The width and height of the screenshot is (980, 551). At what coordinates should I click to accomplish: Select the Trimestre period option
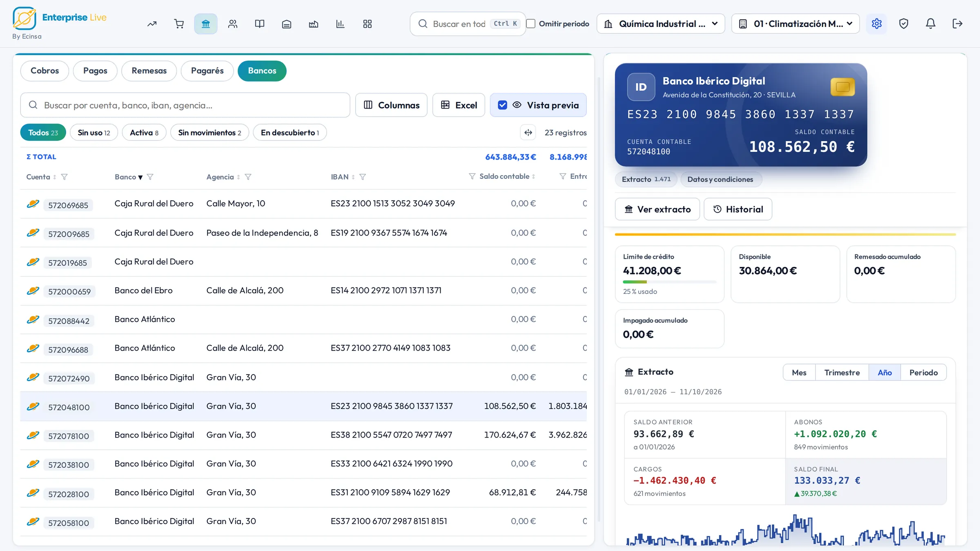(842, 373)
